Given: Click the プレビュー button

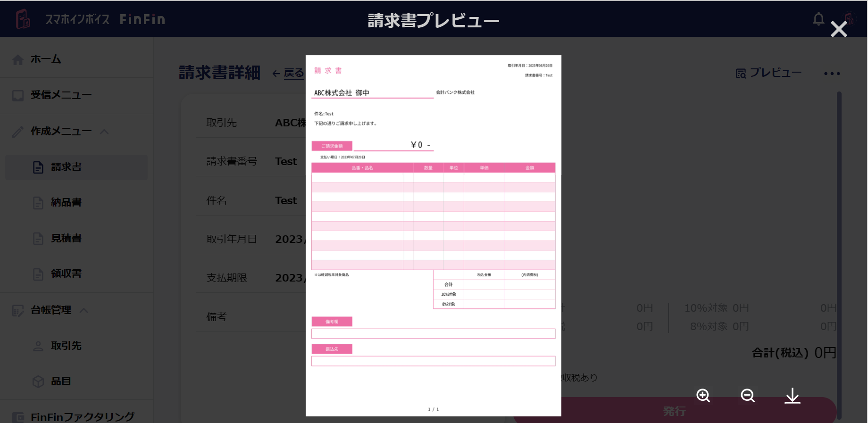Looking at the screenshot, I should click(x=769, y=73).
